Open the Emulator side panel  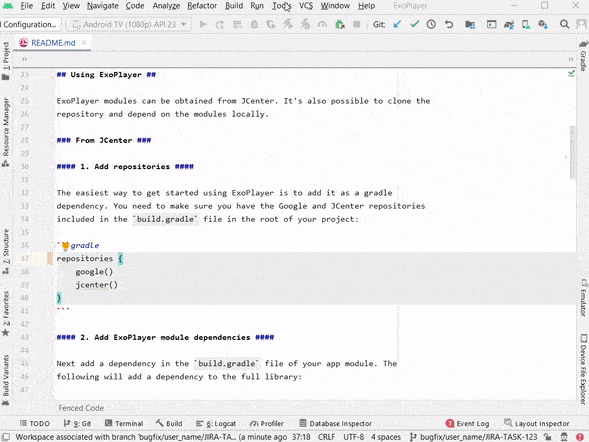(583, 297)
